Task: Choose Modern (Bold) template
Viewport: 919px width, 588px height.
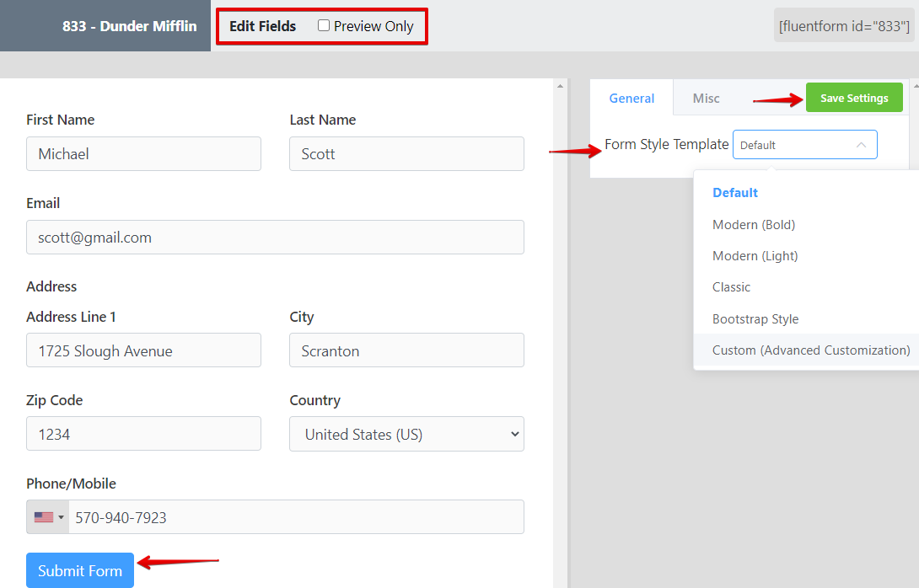Action: click(754, 225)
